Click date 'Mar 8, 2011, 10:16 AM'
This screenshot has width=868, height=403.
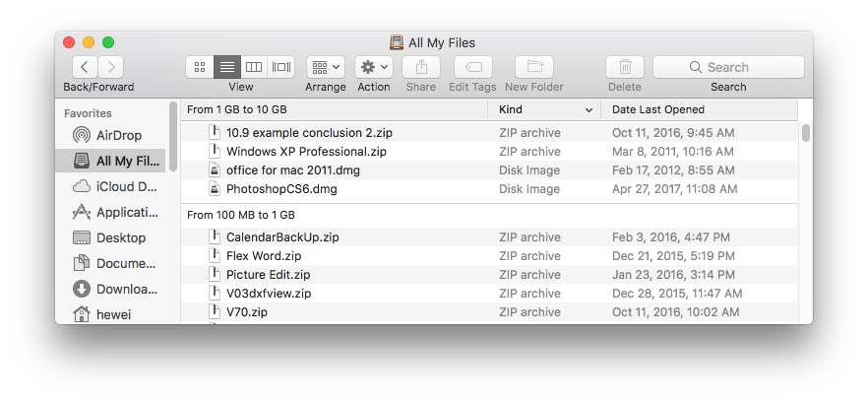coord(673,152)
